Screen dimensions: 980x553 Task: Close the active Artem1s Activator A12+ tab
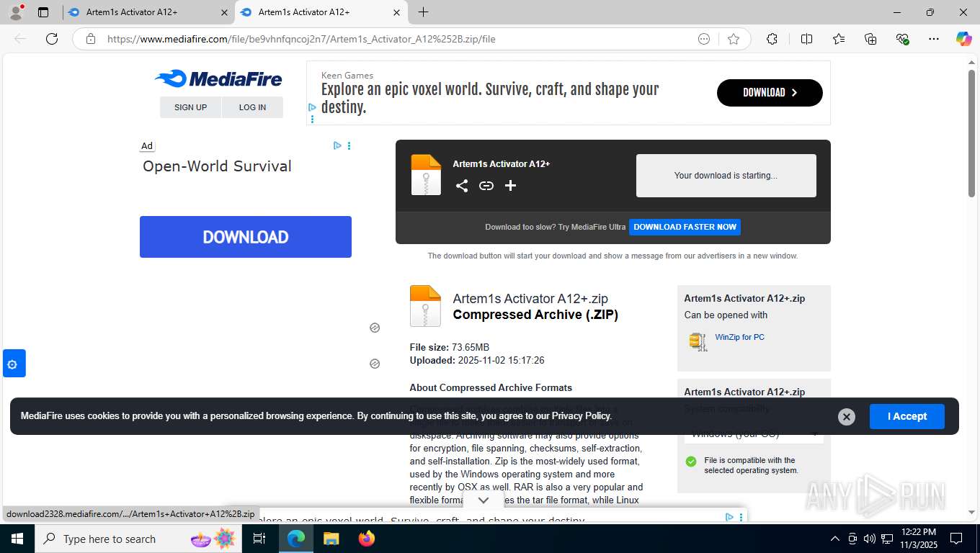(x=396, y=12)
